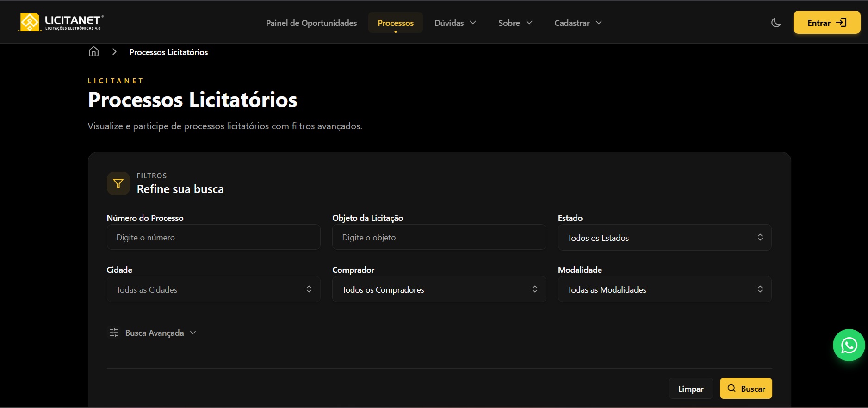Click the Busca Avançada sliders icon
The image size is (868, 408).
pyautogui.click(x=114, y=333)
